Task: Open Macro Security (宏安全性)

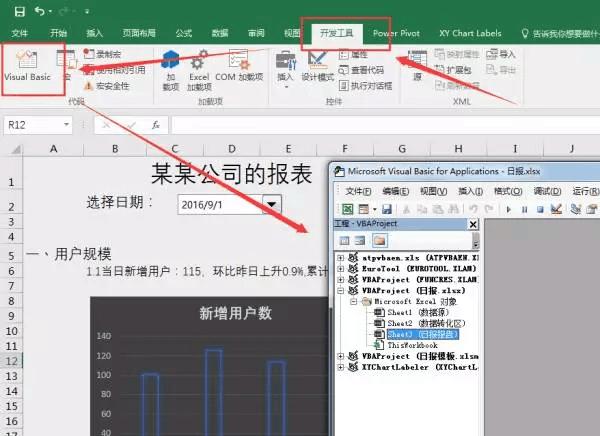Action: coord(106,86)
